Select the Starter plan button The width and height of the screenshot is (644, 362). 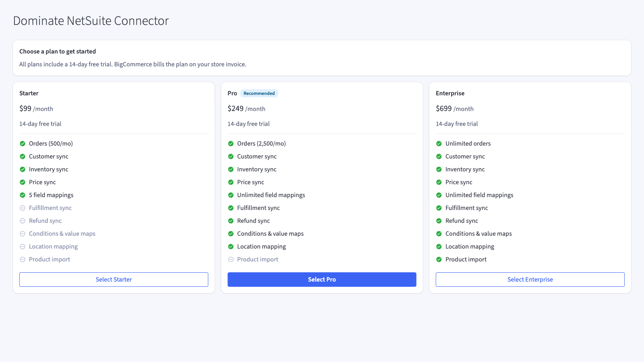(114, 280)
